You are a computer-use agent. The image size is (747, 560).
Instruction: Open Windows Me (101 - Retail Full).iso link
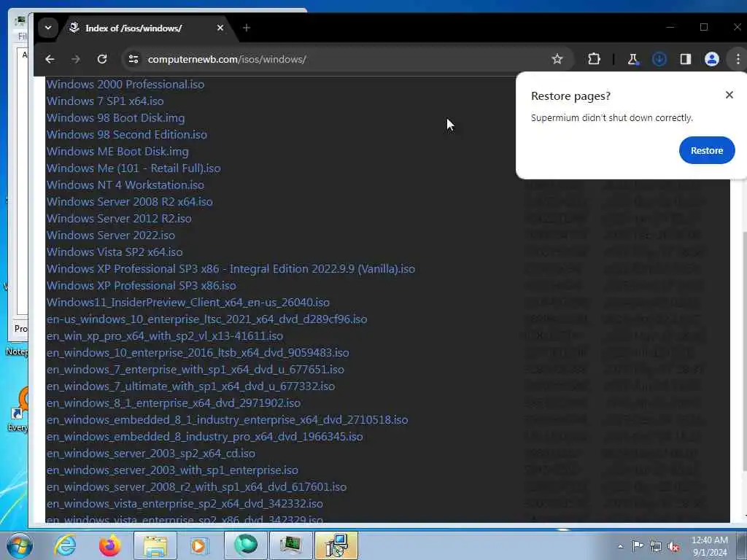133,168
